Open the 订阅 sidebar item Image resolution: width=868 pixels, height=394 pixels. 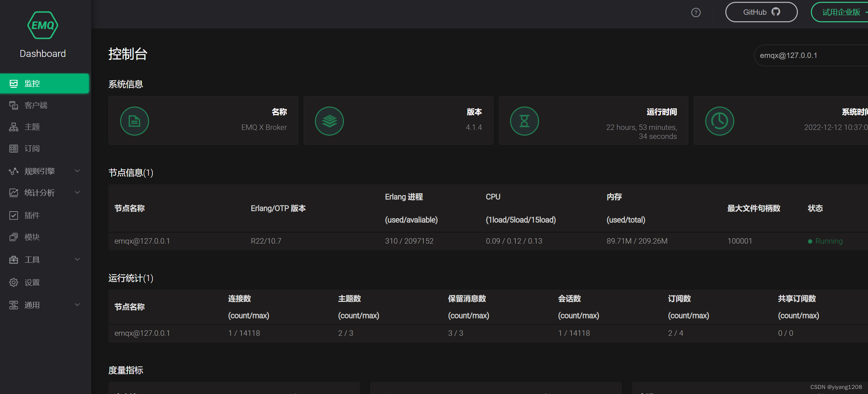click(32, 149)
